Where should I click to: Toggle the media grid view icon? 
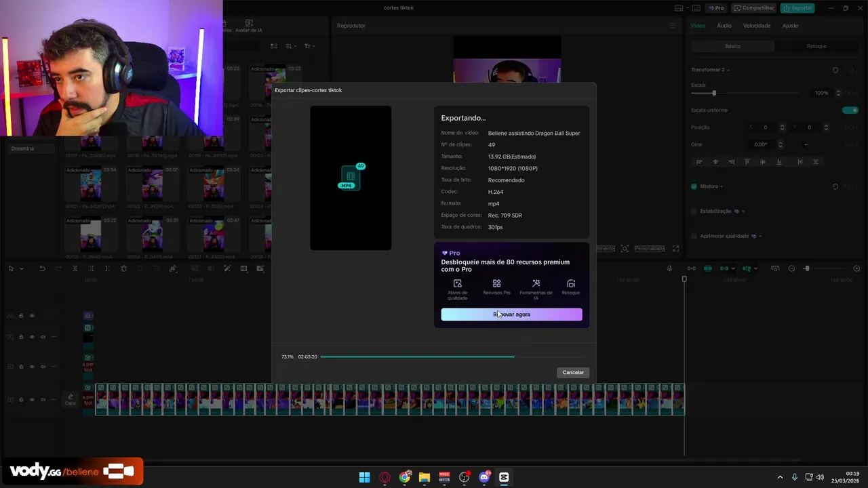click(x=274, y=46)
